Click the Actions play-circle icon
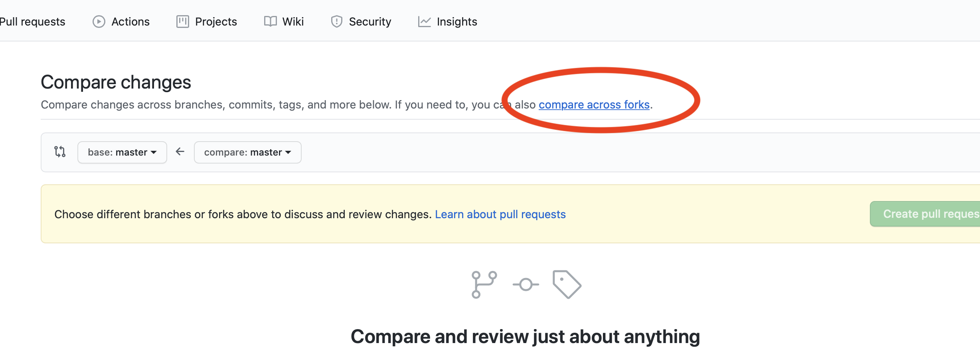The image size is (980, 363). pos(99,22)
